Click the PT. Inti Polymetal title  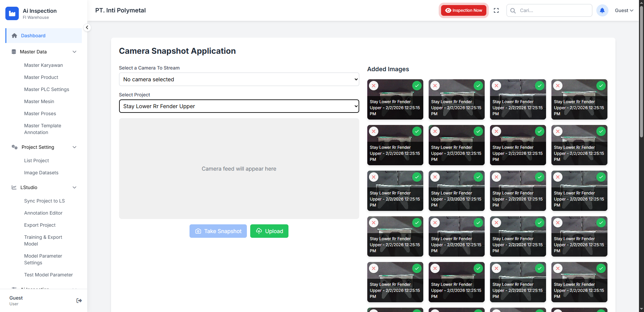120,10
